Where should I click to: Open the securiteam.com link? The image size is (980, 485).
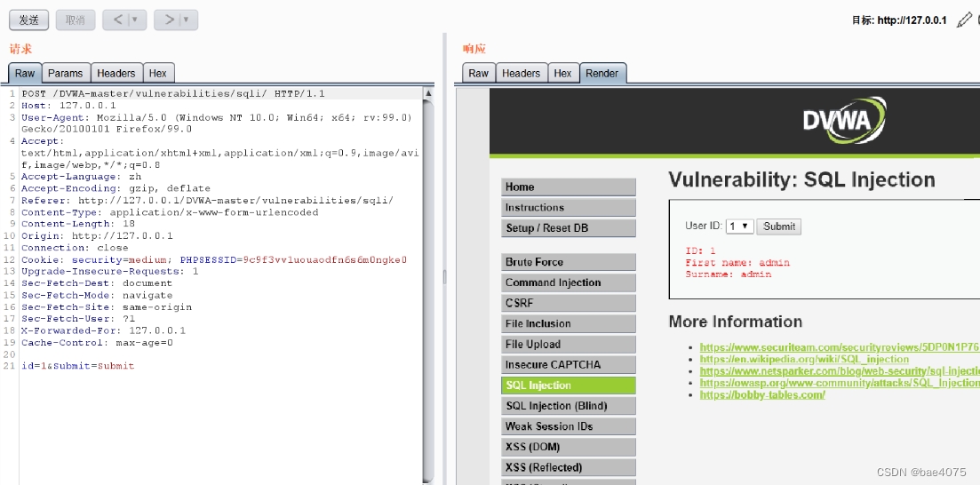point(840,347)
